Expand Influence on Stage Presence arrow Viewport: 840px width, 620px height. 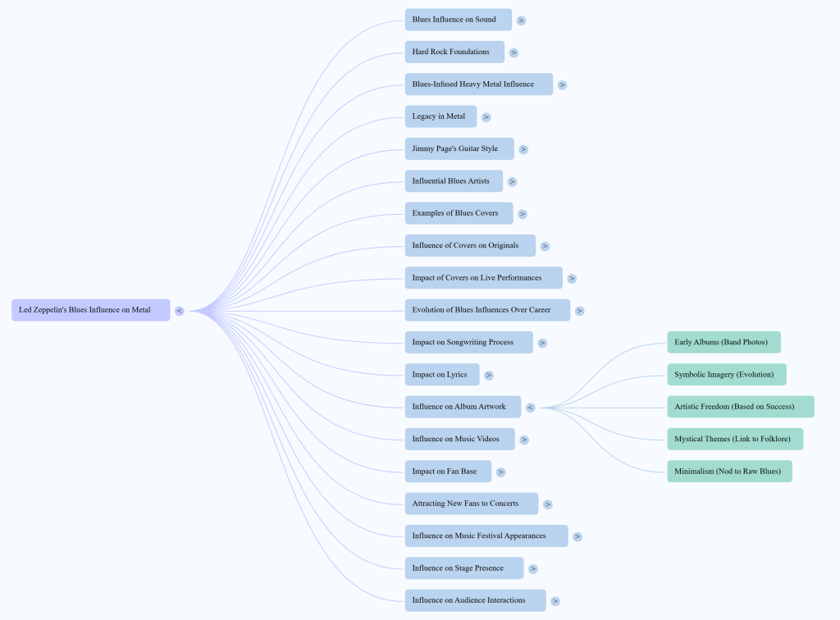(x=532, y=569)
